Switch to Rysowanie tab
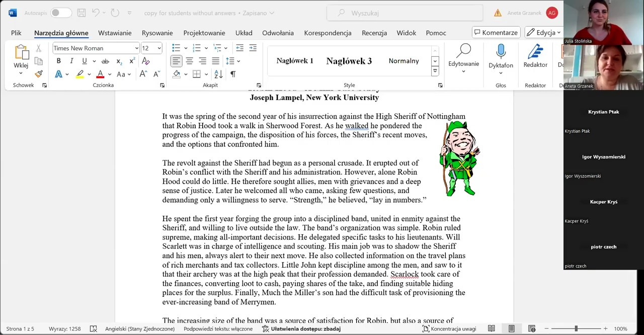The width and height of the screenshot is (644, 335). coord(157,33)
